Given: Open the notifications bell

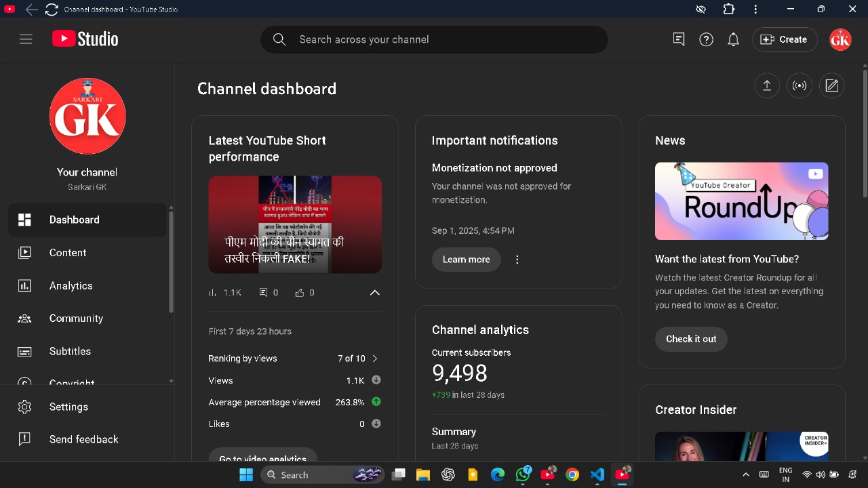Looking at the screenshot, I should click(733, 39).
